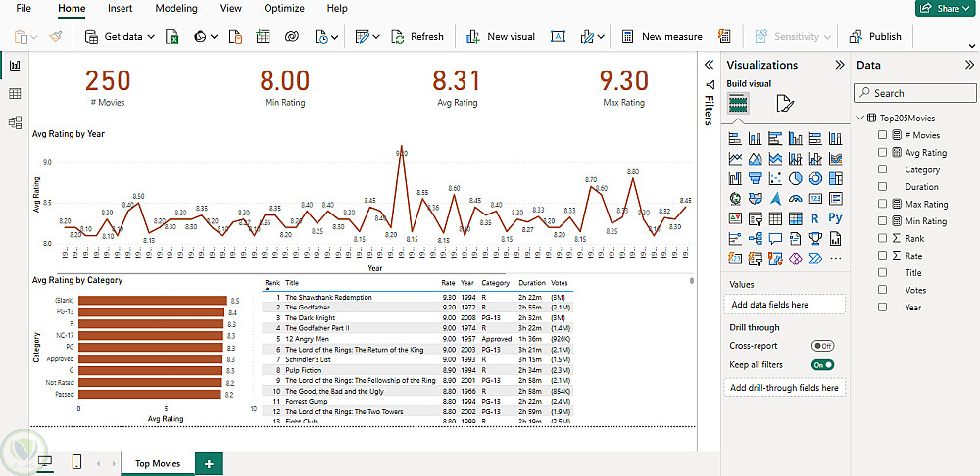Select the Stacked bar chart visual

[735, 138]
